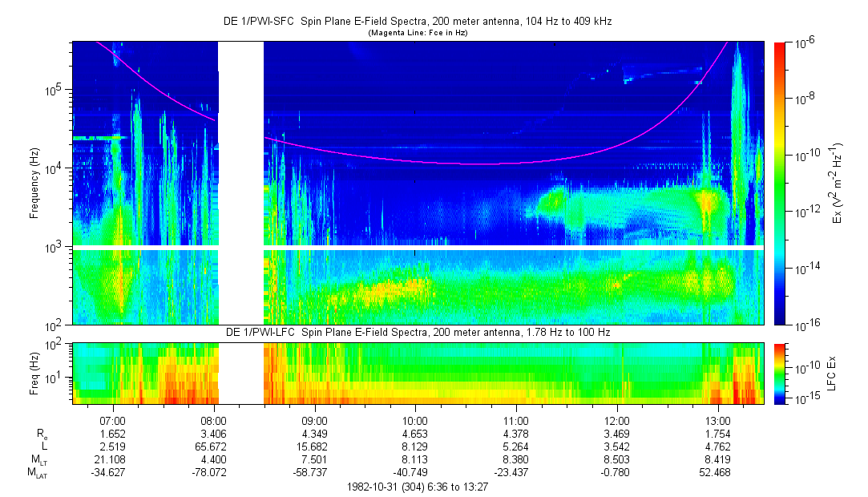The image size is (868, 497).
Task: Click the Freq (Hz) label on lower panel
Action: (x=34, y=374)
